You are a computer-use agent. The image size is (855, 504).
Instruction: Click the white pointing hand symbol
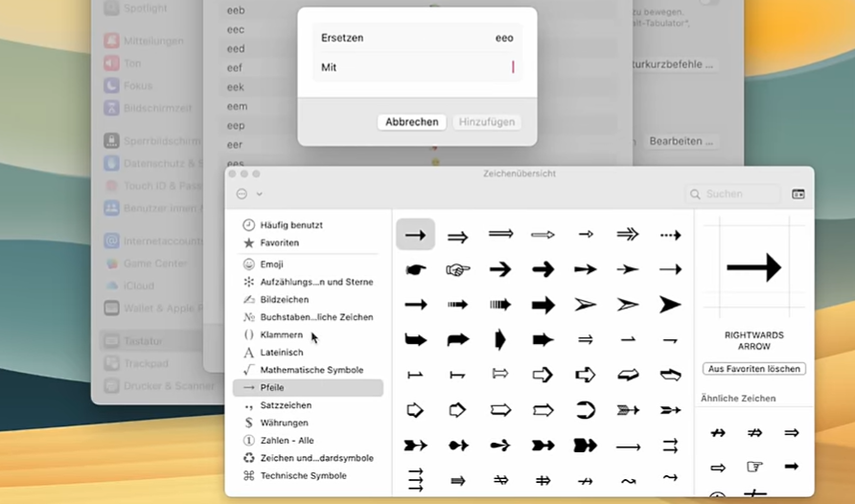[457, 270]
